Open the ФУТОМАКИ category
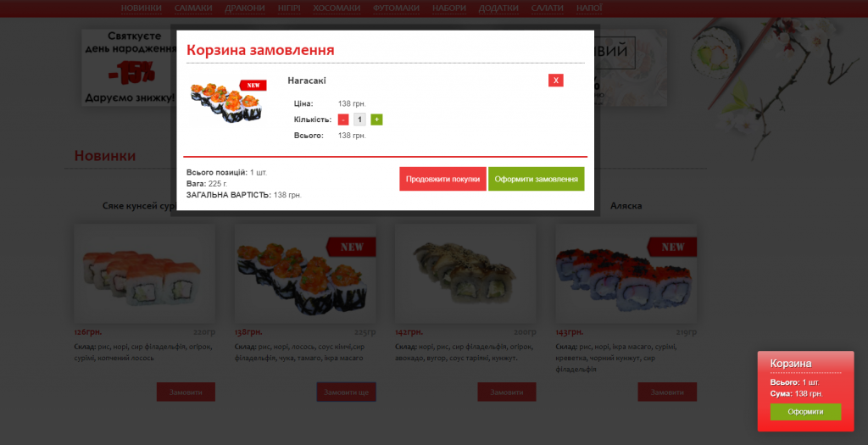868x445 pixels. pyautogui.click(x=396, y=8)
